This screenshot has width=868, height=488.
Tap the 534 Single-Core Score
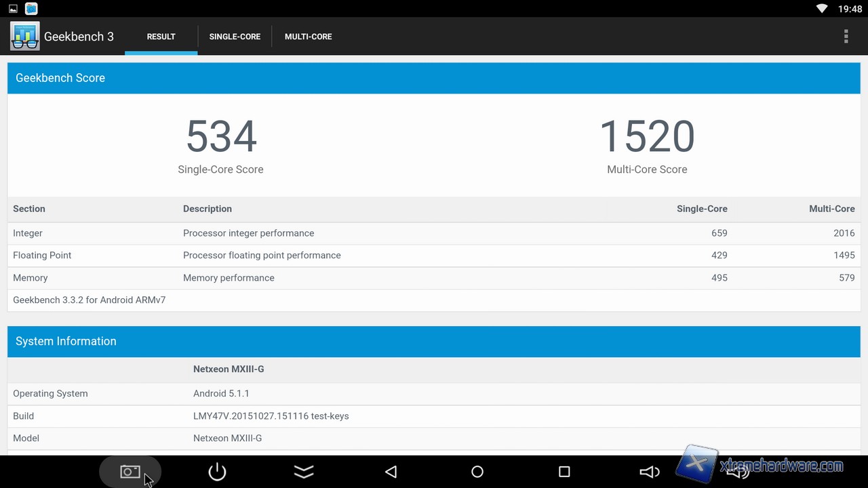point(221,137)
